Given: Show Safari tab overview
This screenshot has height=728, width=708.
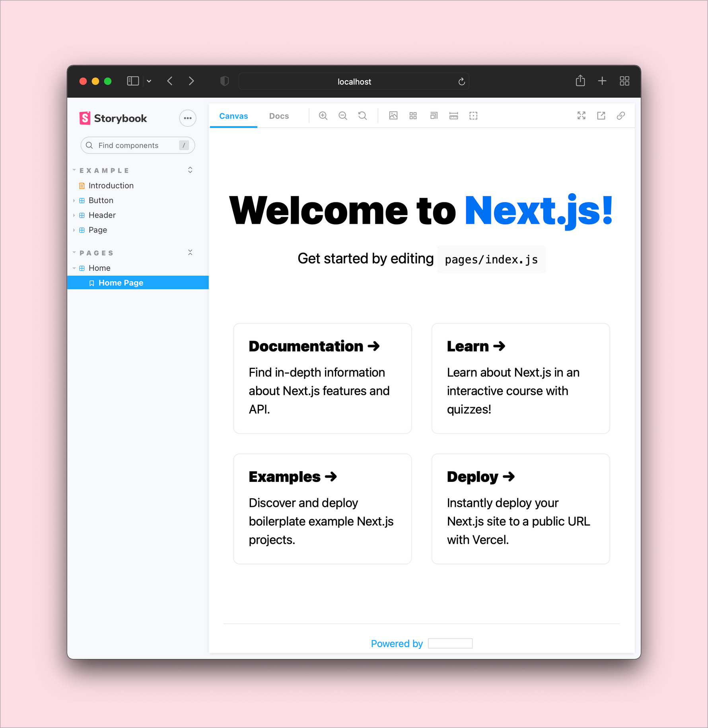Looking at the screenshot, I should pos(624,81).
